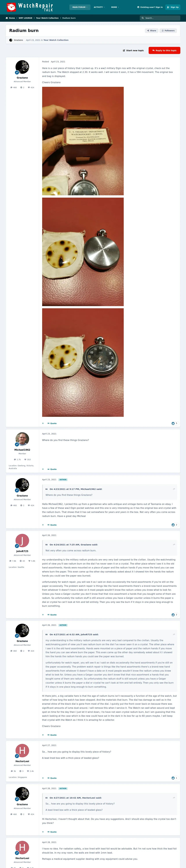Click the Followers button
Viewport: 186px width, 868px height.
pyautogui.click(x=168, y=31)
